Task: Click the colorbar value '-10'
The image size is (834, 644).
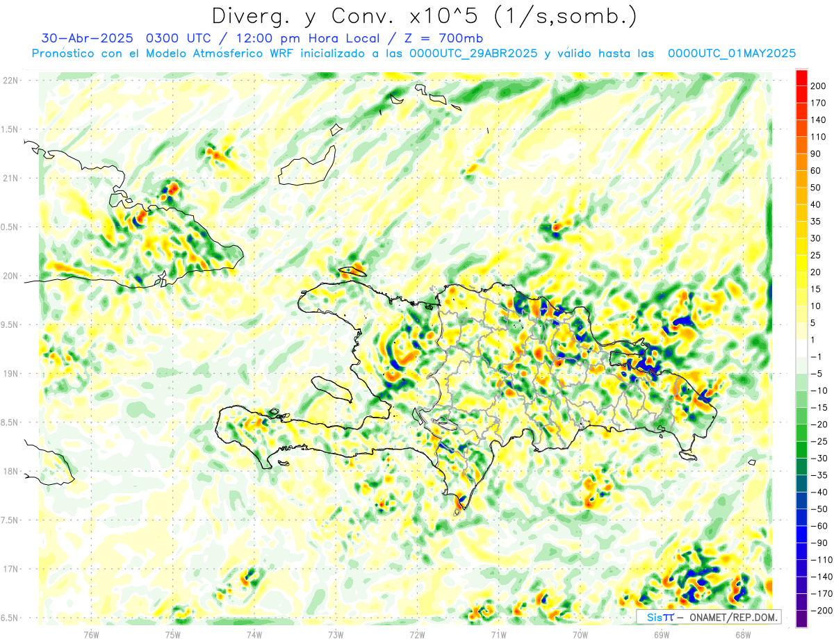Action: tap(819, 391)
